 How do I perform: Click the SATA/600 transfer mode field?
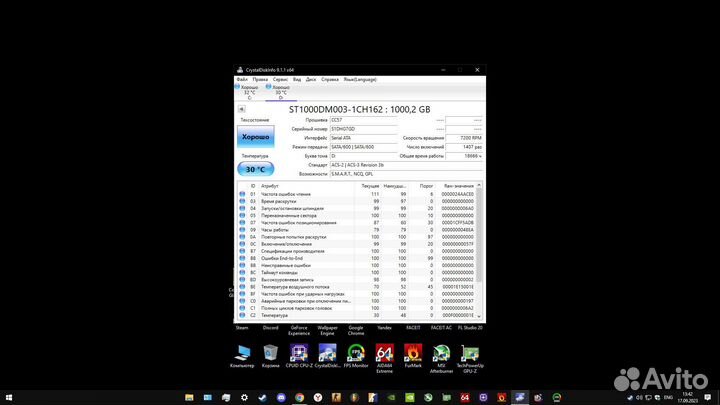[363, 147]
